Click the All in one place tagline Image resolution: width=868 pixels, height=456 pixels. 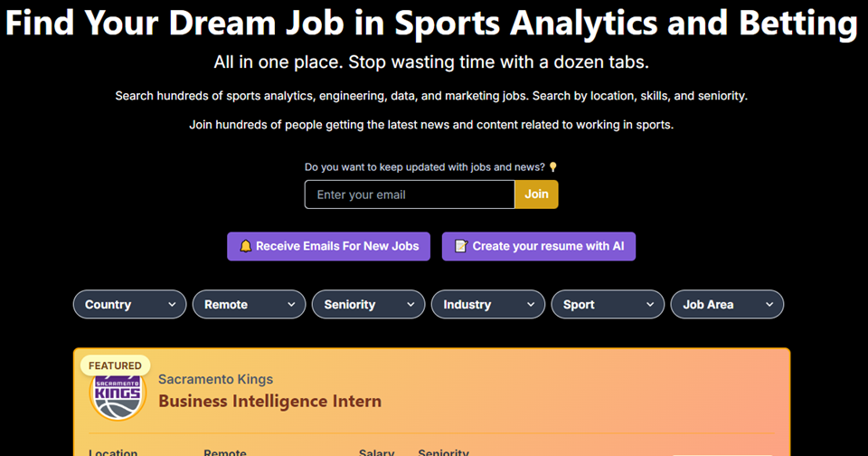click(431, 63)
